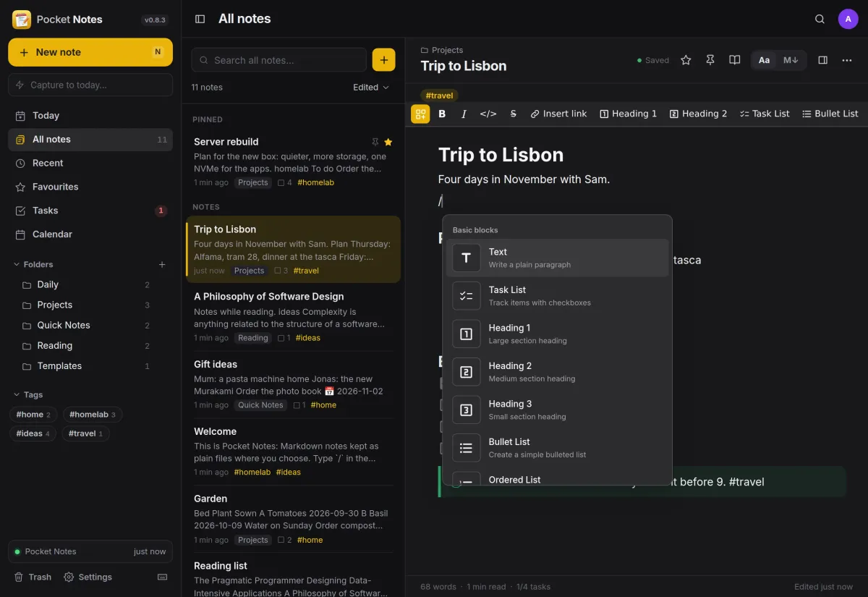Viewport: 868px width, 597px height.
Task: Click the yellow star on the Server rebuild note
Action: pos(388,142)
